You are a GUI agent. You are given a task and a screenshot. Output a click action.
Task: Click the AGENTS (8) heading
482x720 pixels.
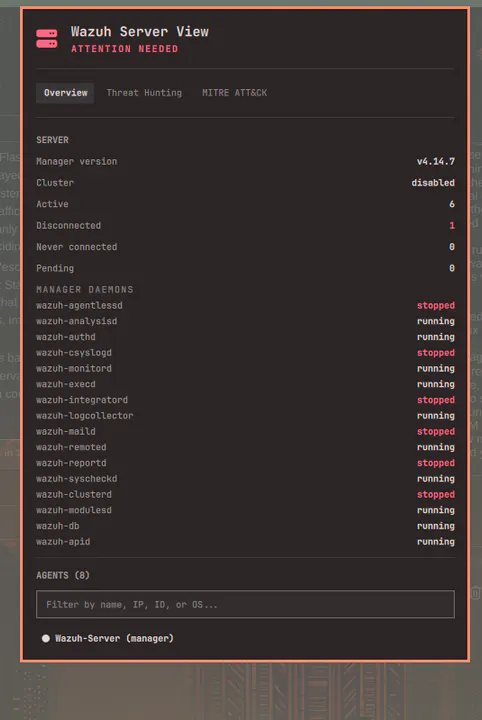(x=63, y=575)
